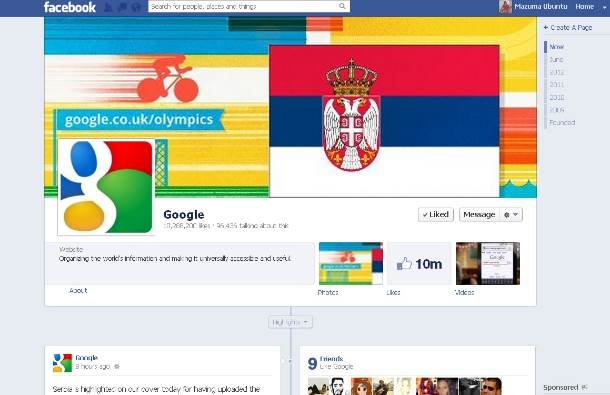Jump to 2011 in the timeline

coord(557,84)
